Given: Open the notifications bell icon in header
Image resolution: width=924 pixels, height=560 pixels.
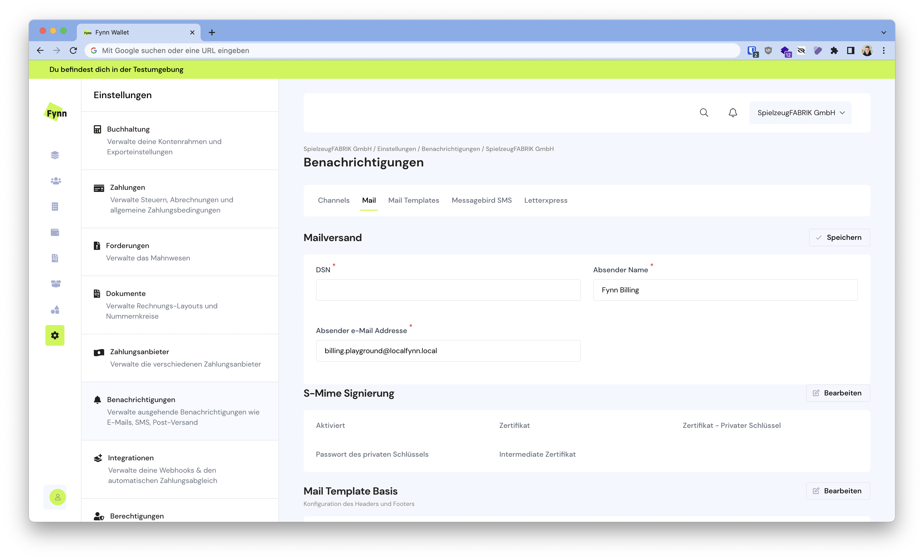Looking at the screenshot, I should click(x=733, y=113).
